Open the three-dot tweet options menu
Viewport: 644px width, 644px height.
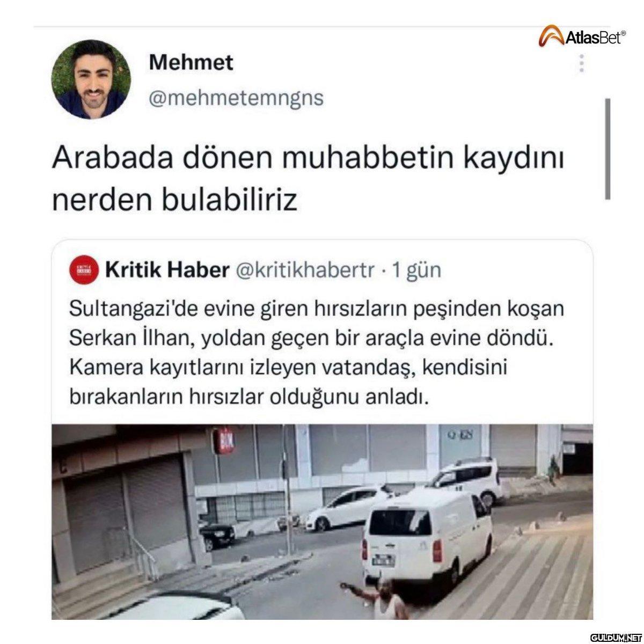coord(581,64)
